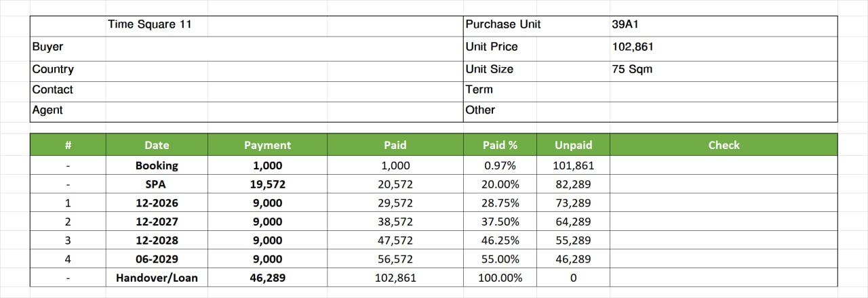Image resolution: width=868 pixels, height=298 pixels.
Task: Click the Booking row date cell
Action: pyautogui.click(x=157, y=165)
